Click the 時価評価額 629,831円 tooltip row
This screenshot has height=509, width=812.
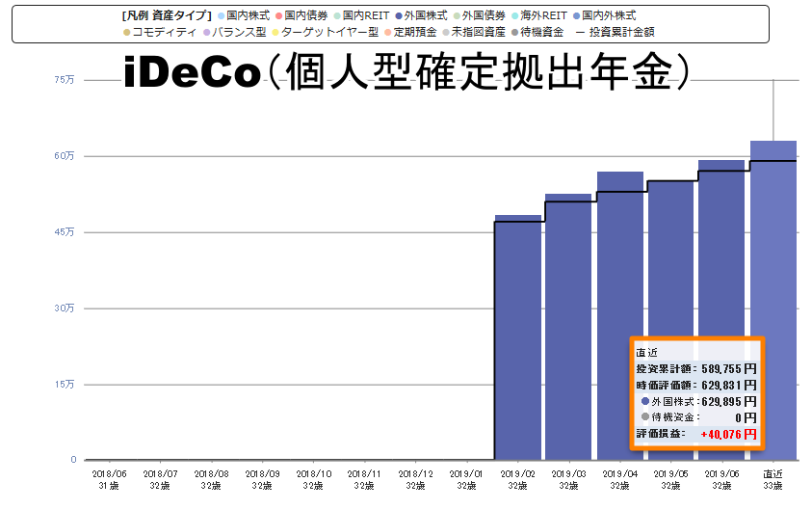[696, 385]
